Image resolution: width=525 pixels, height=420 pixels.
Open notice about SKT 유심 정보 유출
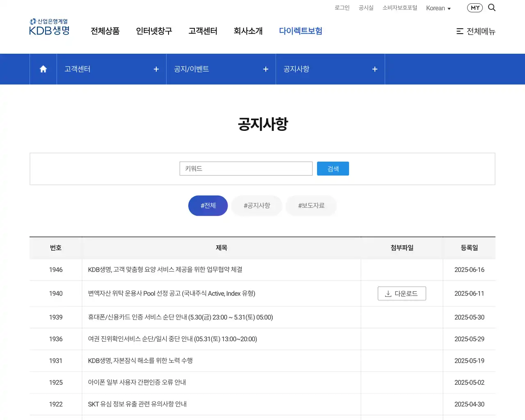[x=137, y=404]
